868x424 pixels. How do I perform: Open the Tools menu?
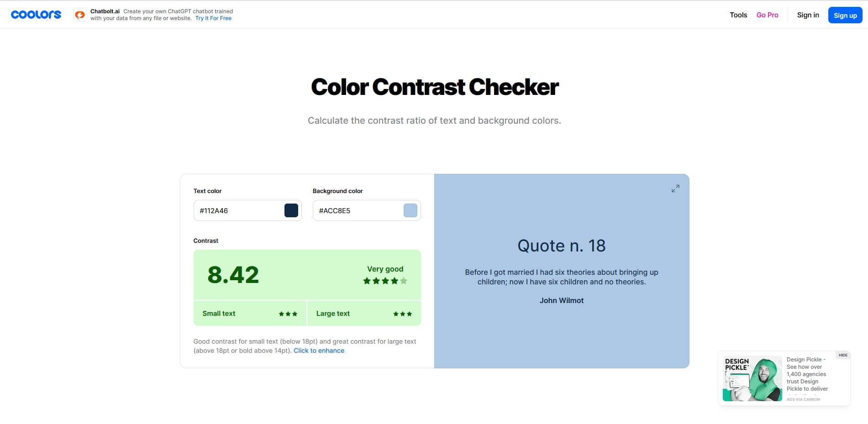(x=738, y=15)
